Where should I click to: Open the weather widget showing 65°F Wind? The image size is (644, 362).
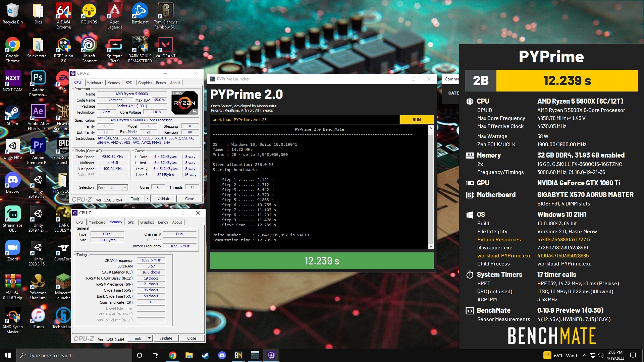(560, 355)
